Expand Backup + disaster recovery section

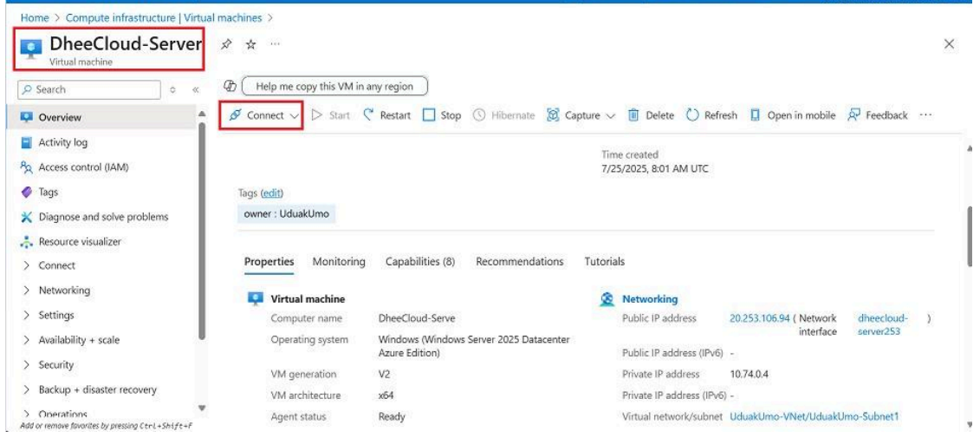(x=97, y=389)
